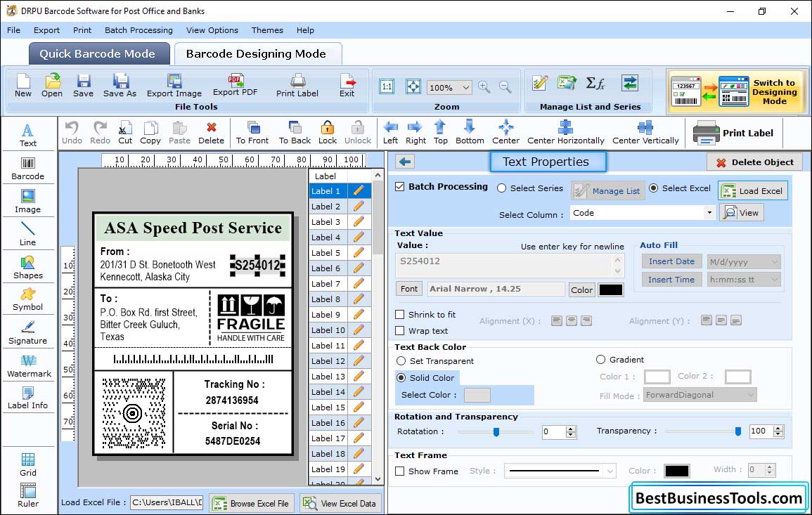Add a Watermark object
Viewport: 812px width, 515px height.
pyautogui.click(x=29, y=366)
